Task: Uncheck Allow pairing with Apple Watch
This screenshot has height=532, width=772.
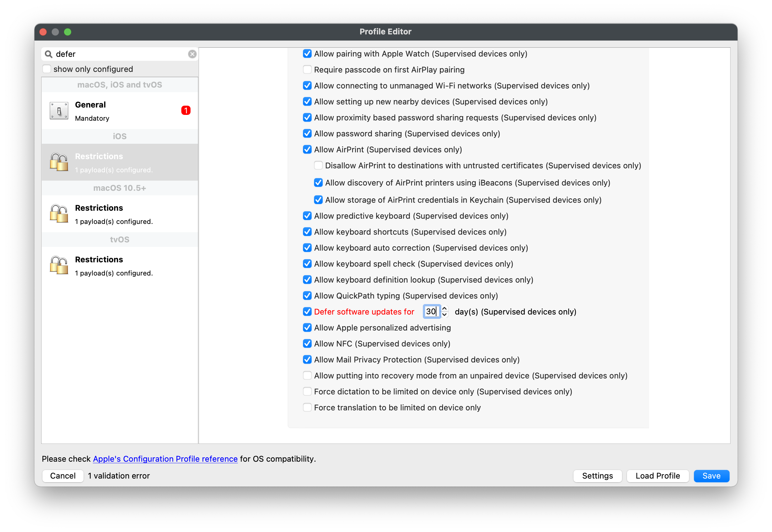Action: (307, 54)
